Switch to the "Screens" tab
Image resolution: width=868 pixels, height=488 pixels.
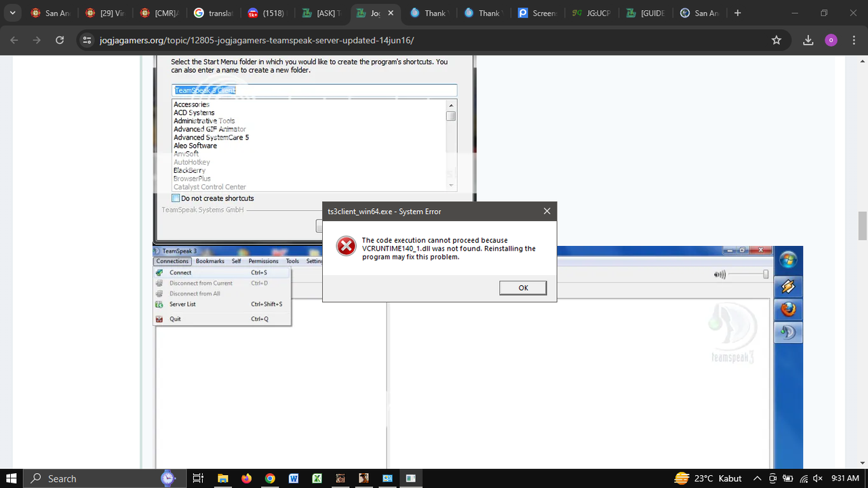click(x=537, y=13)
